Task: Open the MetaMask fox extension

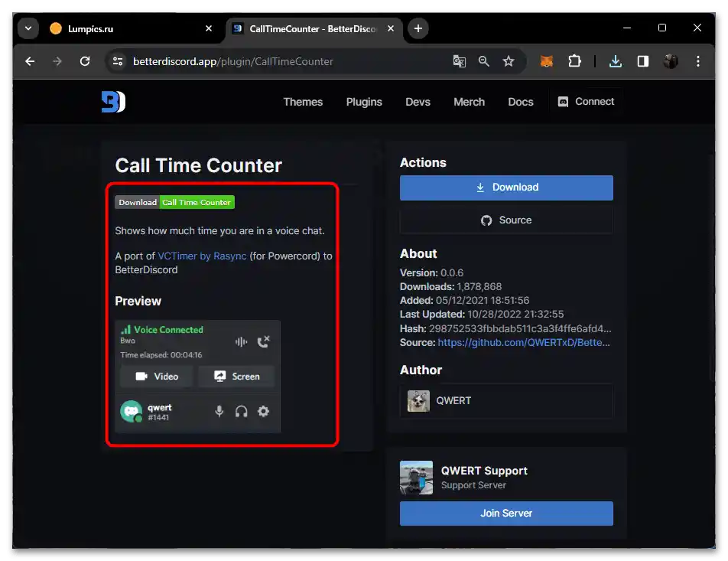Action: pos(547,61)
